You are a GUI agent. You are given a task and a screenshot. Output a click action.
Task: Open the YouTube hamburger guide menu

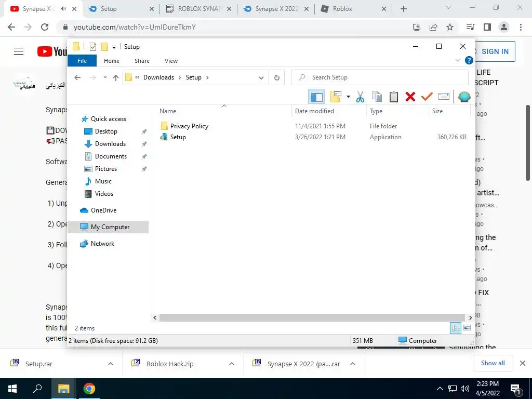coord(19,51)
